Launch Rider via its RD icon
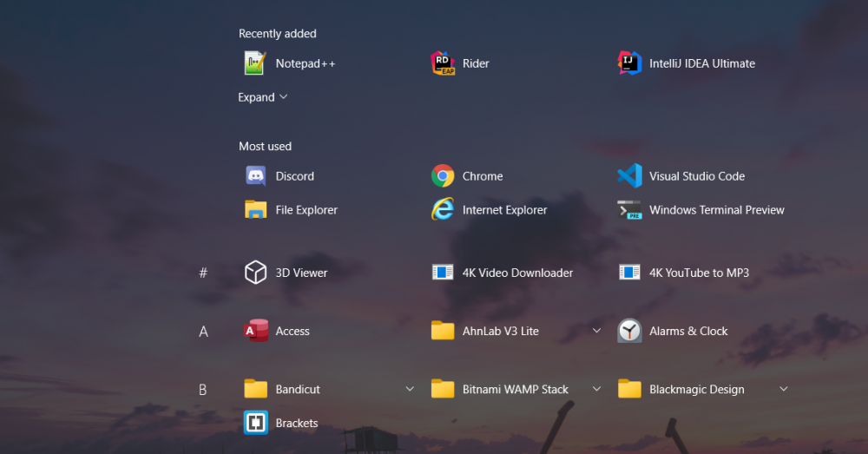This screenshot has height=454, width=868. (x=443, y=63)
